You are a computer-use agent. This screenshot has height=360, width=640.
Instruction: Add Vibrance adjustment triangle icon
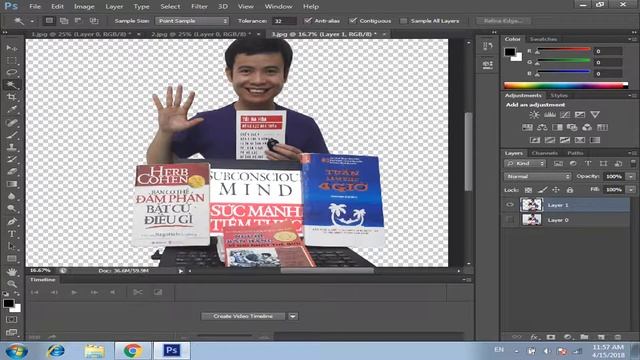[595, 115]
